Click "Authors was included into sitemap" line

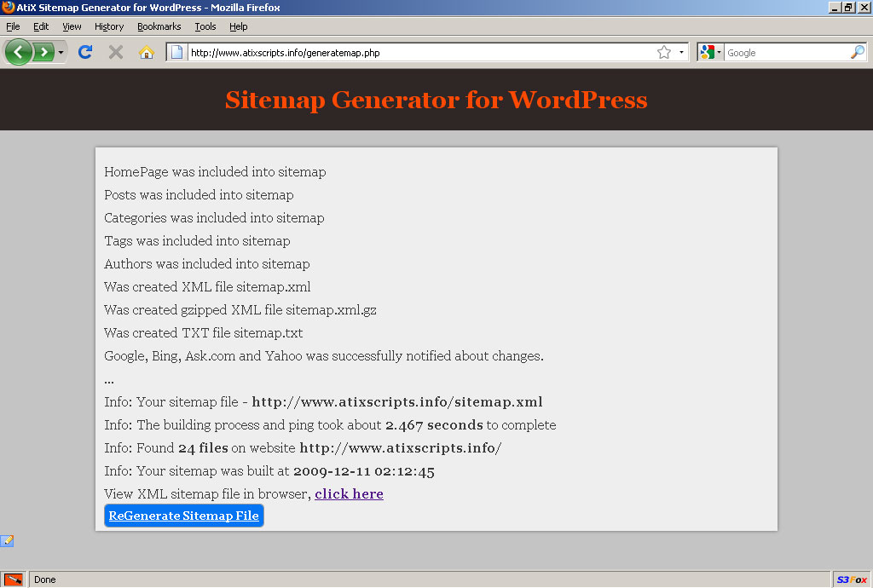(x=207, y=263)
